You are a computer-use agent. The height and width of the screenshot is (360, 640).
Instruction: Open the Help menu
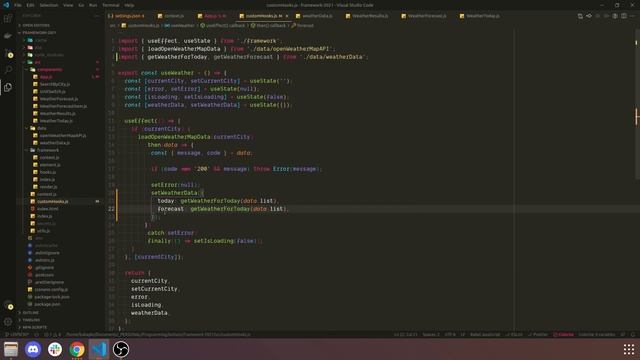[x=129, y=5]
